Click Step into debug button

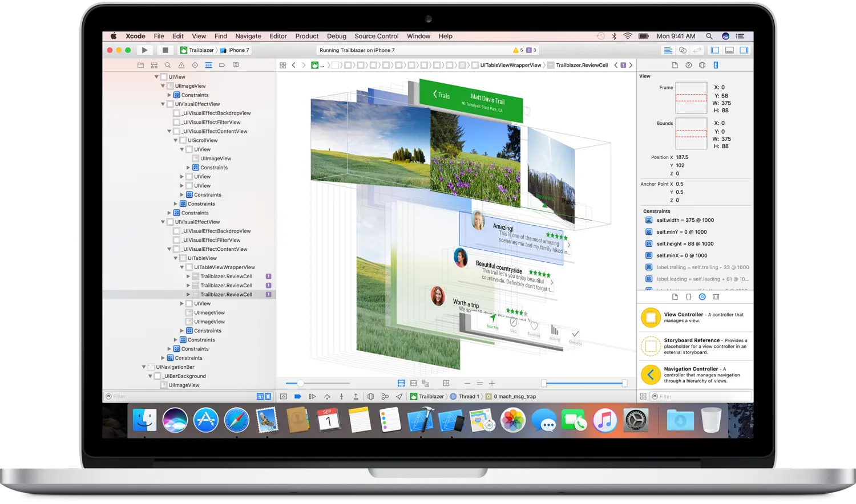[x=341, y=396]
